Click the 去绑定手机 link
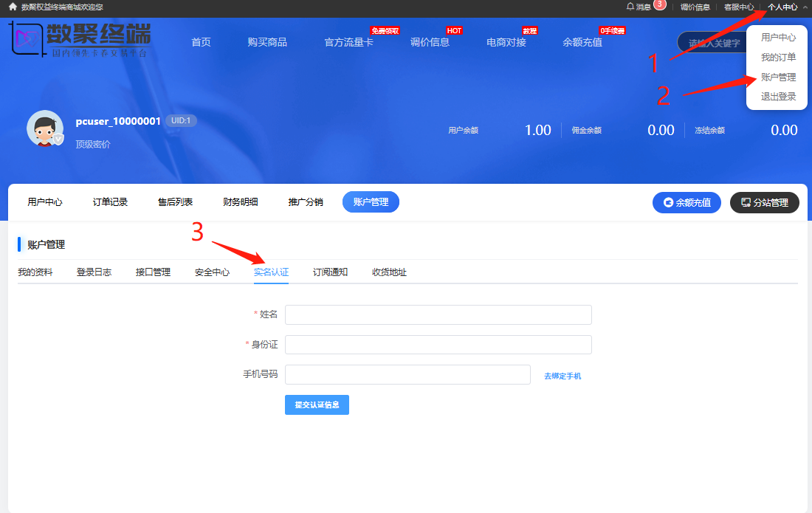The image size is (812, 513). pos(562,376)
